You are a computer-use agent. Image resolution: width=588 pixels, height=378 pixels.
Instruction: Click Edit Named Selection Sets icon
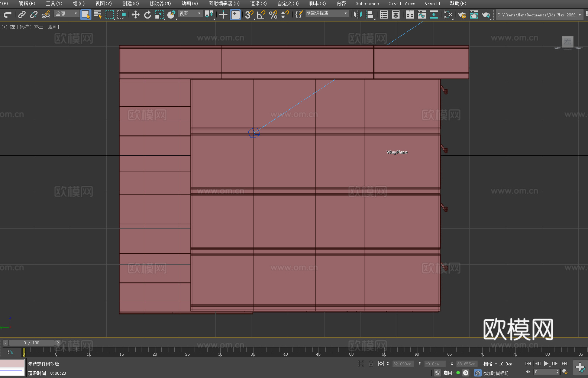299,14
